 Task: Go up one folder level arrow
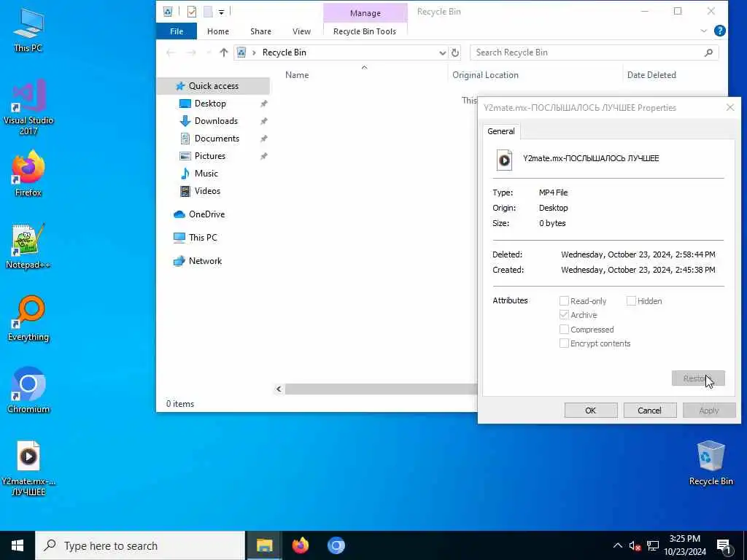click(223, 52)
